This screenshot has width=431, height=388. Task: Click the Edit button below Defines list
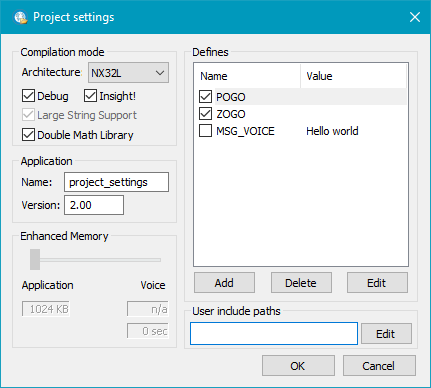pos(377,283)
